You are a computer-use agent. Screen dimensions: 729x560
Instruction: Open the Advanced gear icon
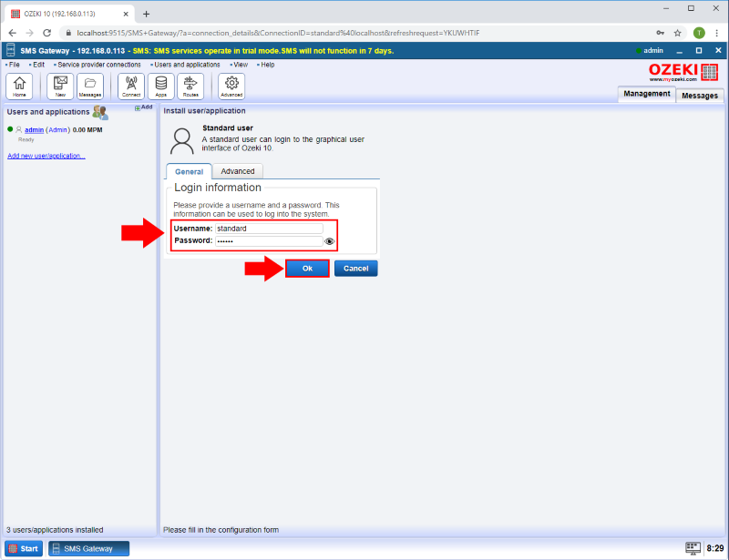point(231,86)
